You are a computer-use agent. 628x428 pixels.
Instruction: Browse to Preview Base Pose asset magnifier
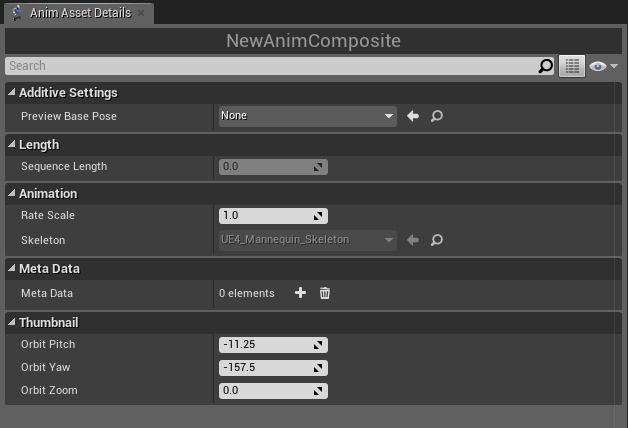coord(437,116)
